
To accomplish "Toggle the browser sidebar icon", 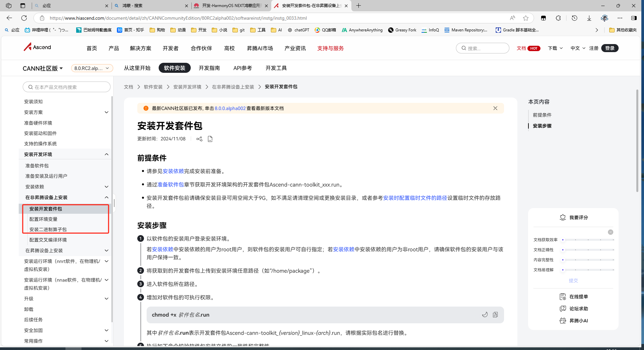I will click(634, 18).
